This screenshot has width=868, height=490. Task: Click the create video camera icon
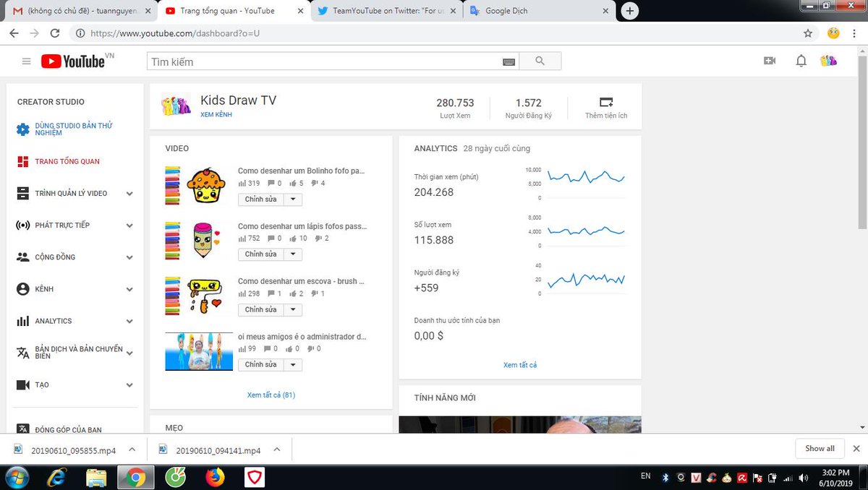770,61
